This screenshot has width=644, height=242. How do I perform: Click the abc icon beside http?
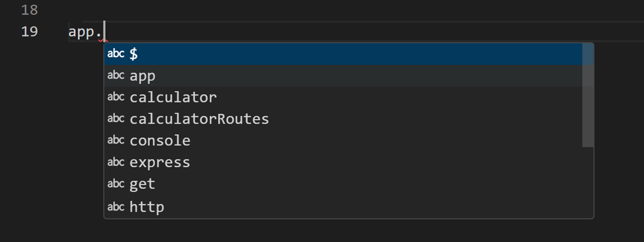[116, 207]
